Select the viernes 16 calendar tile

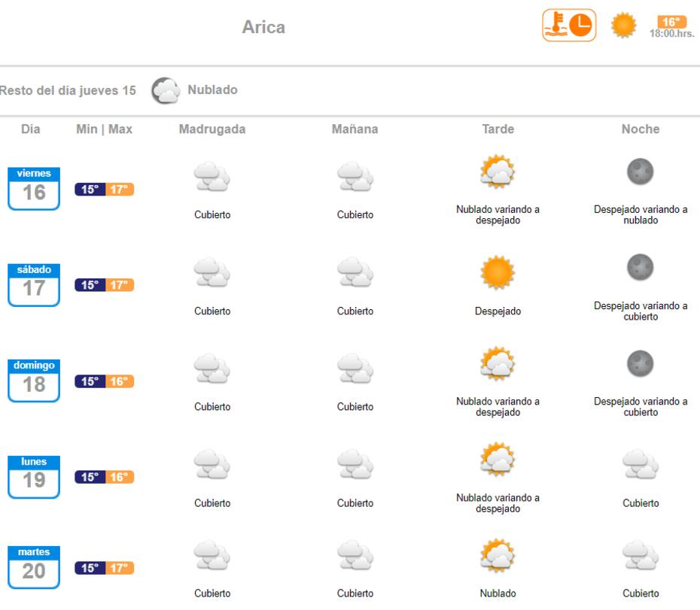[34, 188]
